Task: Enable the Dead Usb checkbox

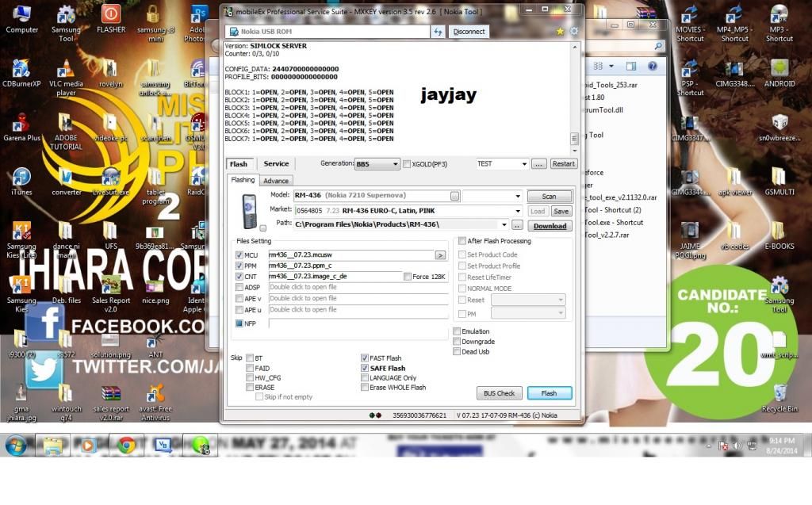Action: point(457,351)
